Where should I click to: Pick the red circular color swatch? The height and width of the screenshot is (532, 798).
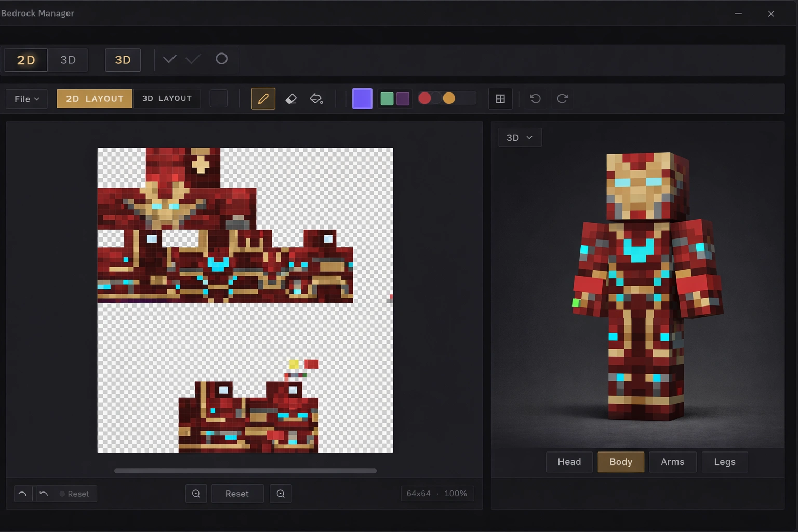coord(424,98)
